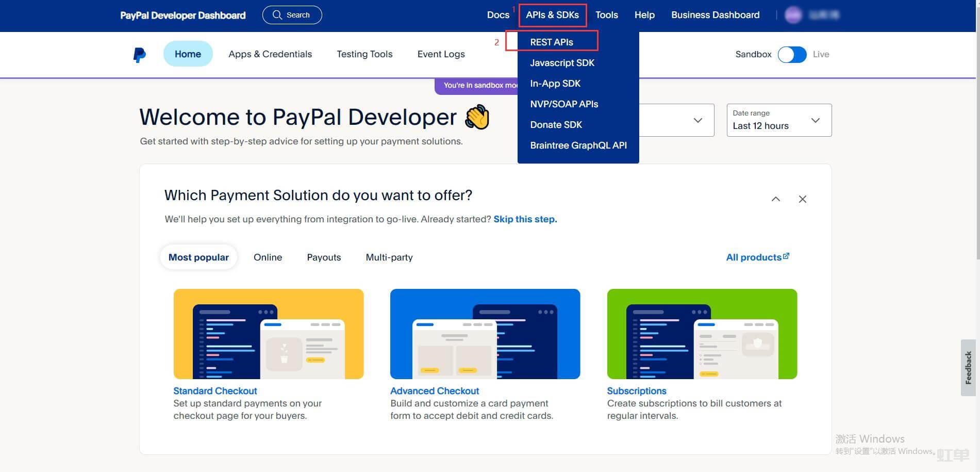
Task: Open the All products link
Action: pyautogui.click(x=757, y=257)
